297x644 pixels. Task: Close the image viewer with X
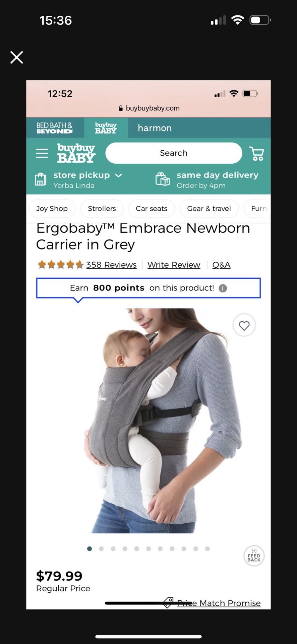[x=16, y=57]
